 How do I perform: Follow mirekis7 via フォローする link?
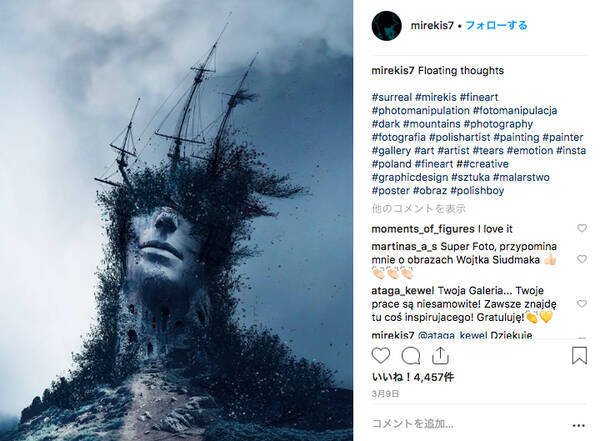496,26
